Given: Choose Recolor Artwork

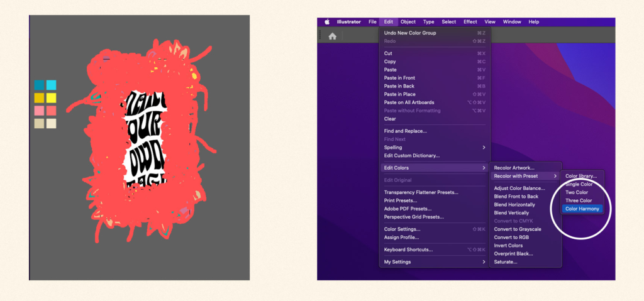Looking at the screenshot, I should (x=526, y=168).
